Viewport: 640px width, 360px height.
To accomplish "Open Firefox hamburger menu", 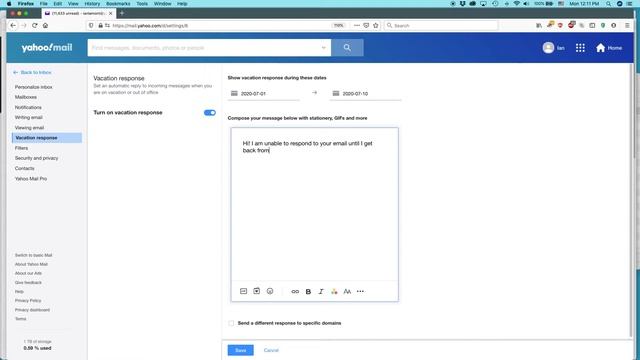I will [x=627, y=25].
